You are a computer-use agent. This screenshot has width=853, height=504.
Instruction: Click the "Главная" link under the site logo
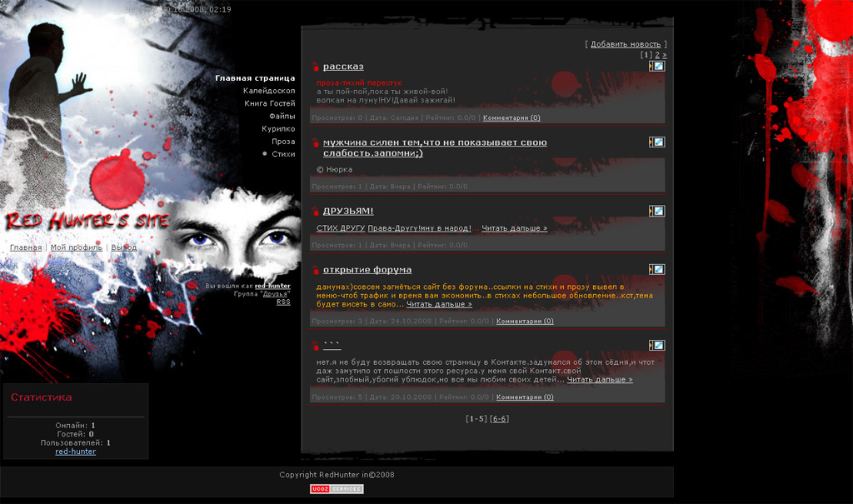(x=26, y=247)
